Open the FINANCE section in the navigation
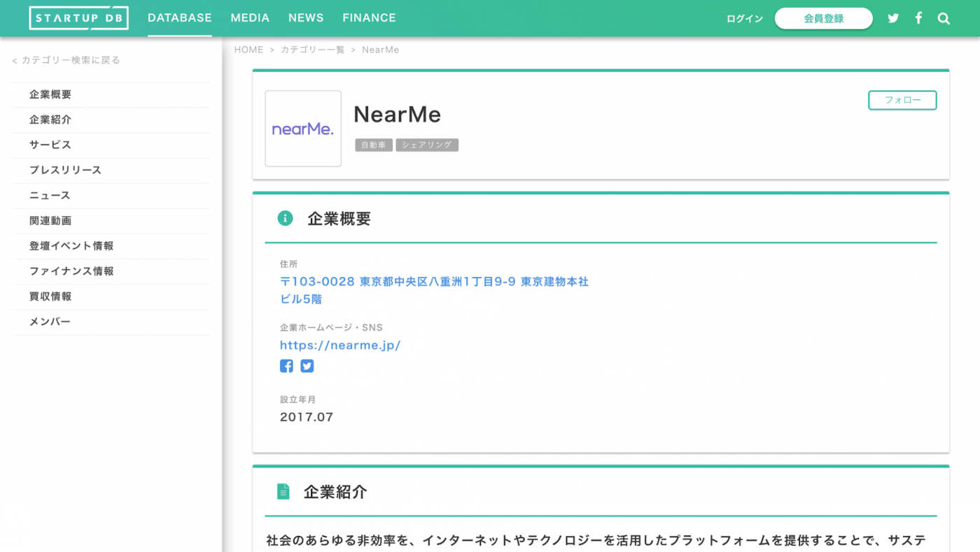This screenshot has height=552, width=980. (x=369, y=17)
